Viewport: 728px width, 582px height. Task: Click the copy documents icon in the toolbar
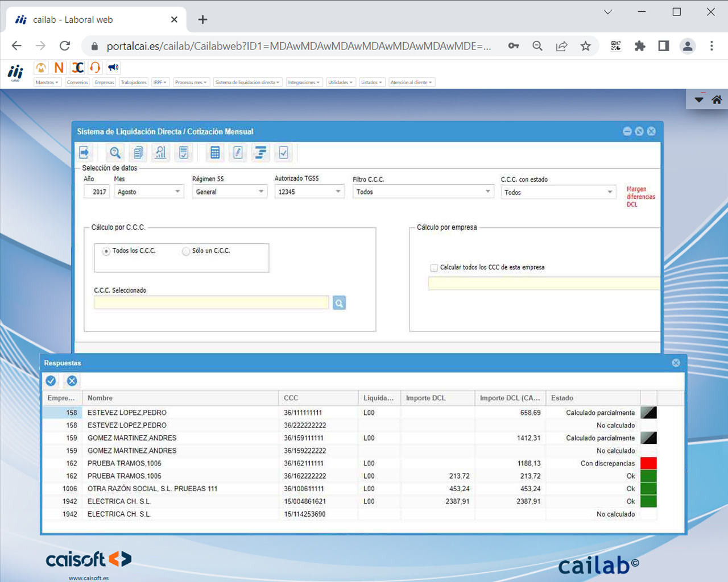pos(138,152)
